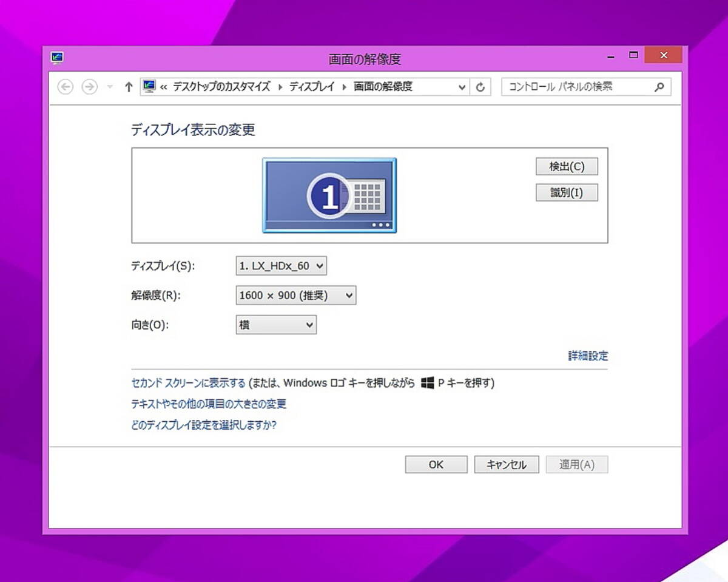
Task: Click どのディスプレイ設定を選択しますか? link
Action: pyautogui.click(x=204, y=425)
